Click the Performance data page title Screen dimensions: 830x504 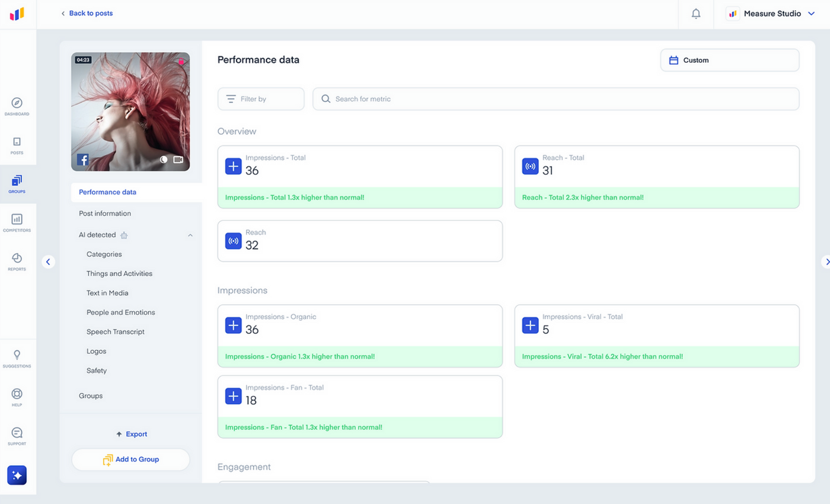pos(258,60)
